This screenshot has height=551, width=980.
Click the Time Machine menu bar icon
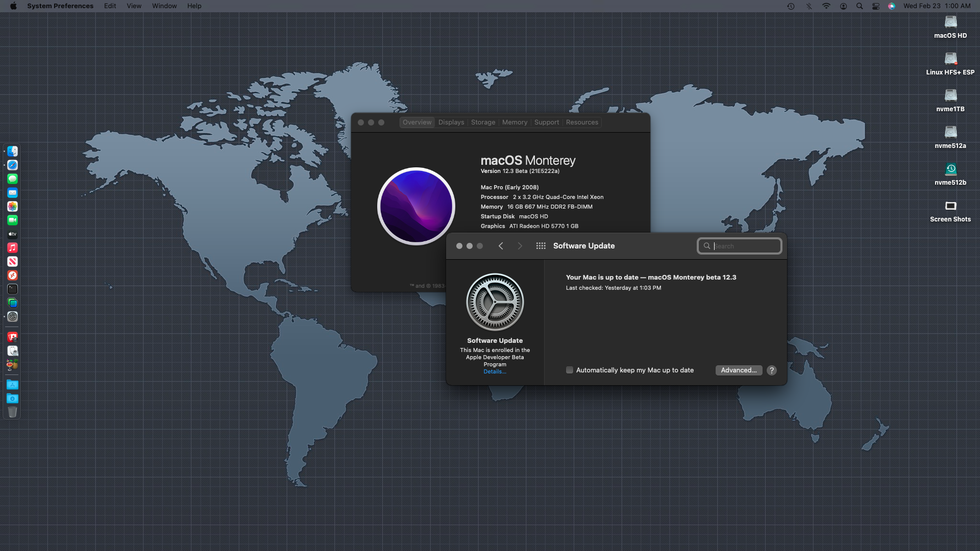(x=791, y=6)
